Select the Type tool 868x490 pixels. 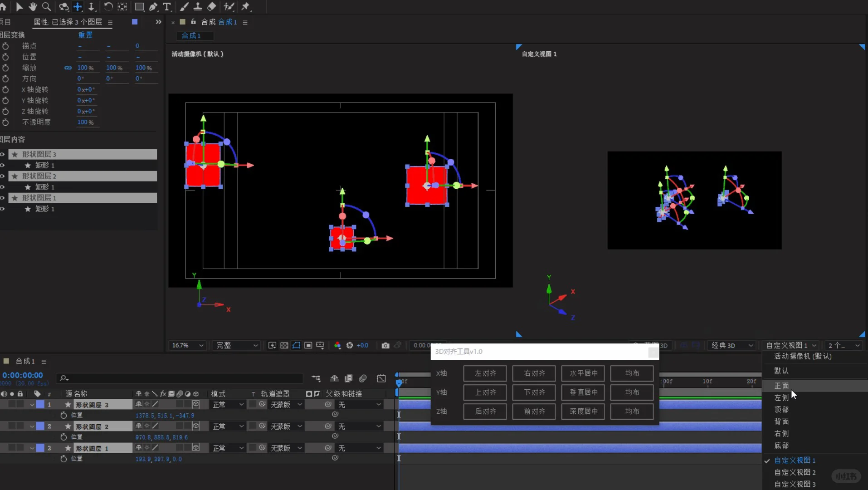point(167,6)
